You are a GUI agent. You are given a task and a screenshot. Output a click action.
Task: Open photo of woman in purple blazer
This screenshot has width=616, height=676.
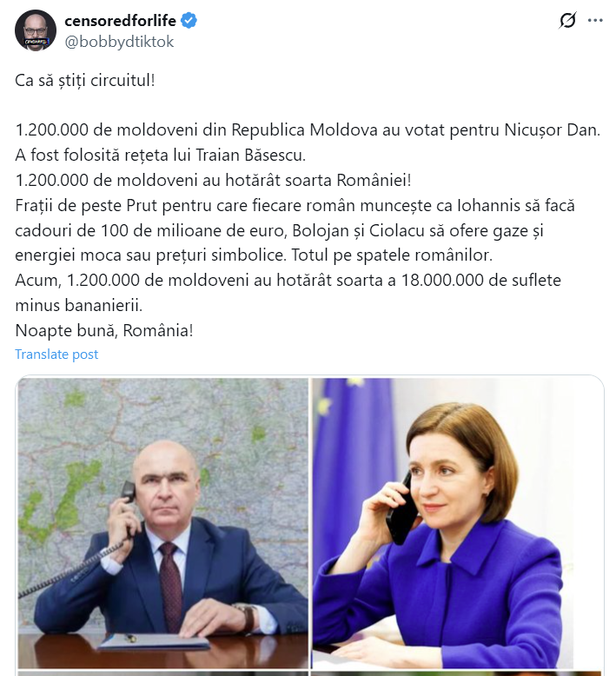457,521
